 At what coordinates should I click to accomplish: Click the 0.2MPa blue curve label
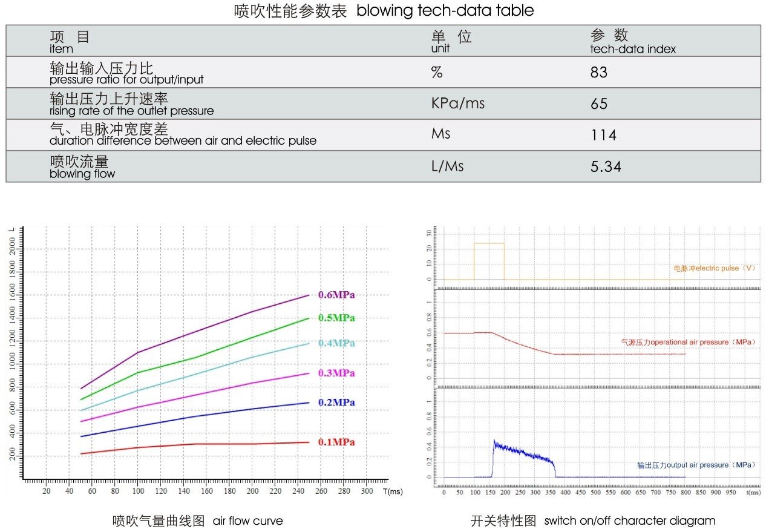[336, 402]
